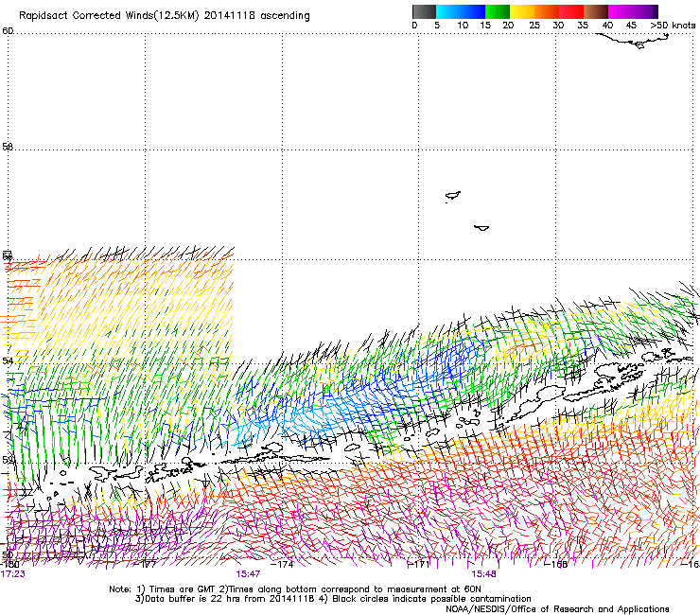
Task: Click the gray 0-5 knots legend swatch
Action: click(x=424, y=11)
